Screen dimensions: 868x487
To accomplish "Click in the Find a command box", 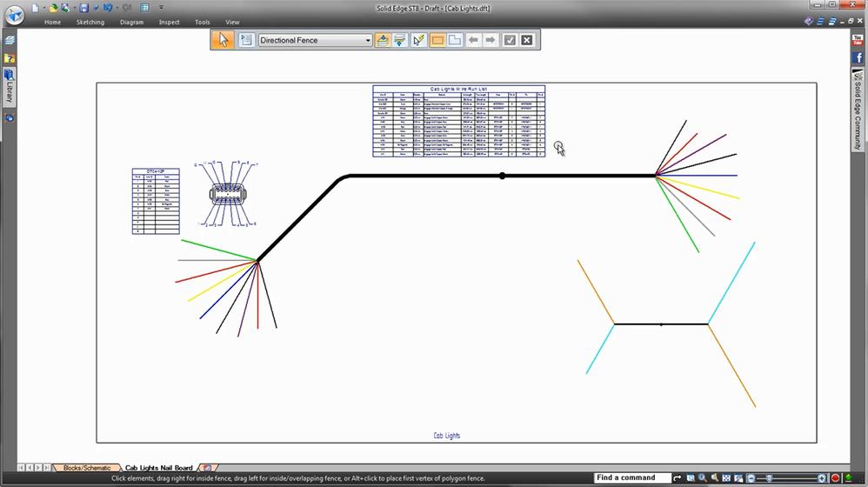I will pos(632,477).
